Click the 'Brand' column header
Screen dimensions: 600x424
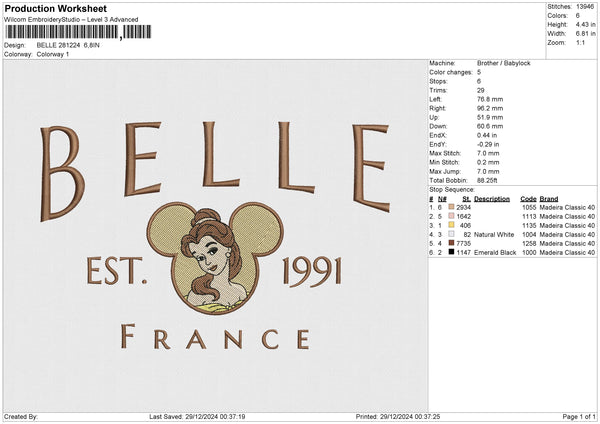click(x=549, y=199)
